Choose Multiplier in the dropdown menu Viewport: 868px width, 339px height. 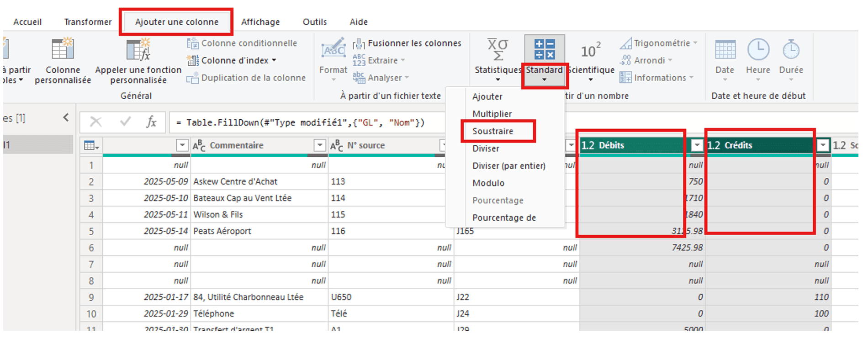pyautogui.click(x=492, y=114)
